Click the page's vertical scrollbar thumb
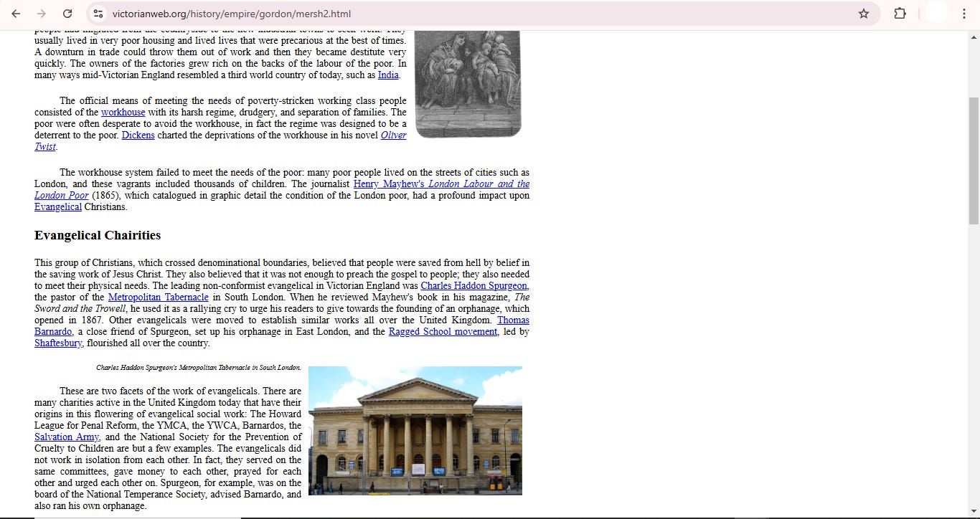Viewport: 980px width, 519px height. (973, 161)
